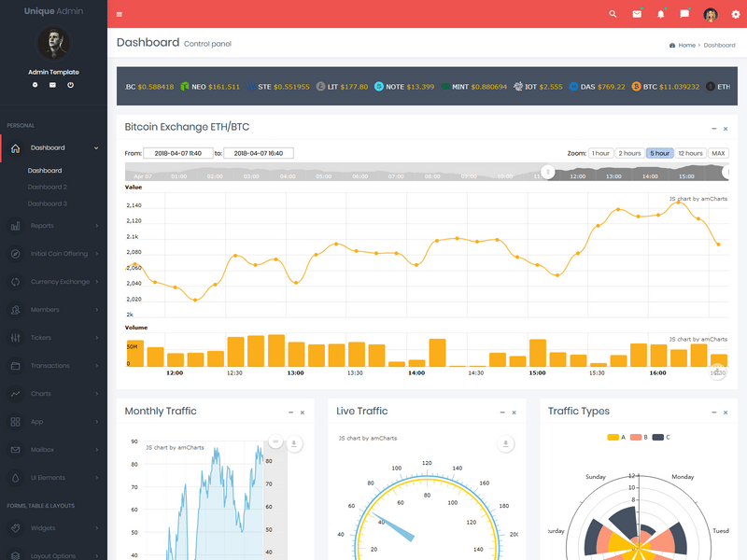Set zoom to 1 hour
The height and width of the screenshot is (560, 747).
click(600, 153)
